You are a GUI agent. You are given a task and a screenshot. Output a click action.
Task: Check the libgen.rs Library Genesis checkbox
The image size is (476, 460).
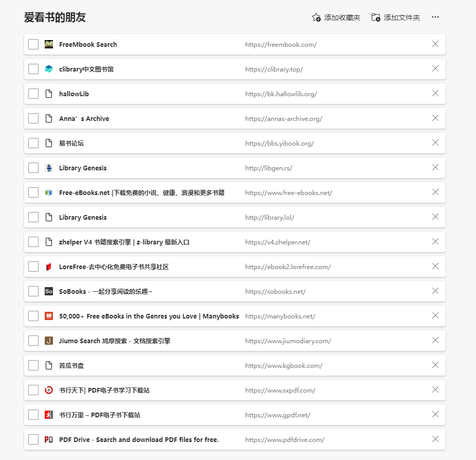33,167
